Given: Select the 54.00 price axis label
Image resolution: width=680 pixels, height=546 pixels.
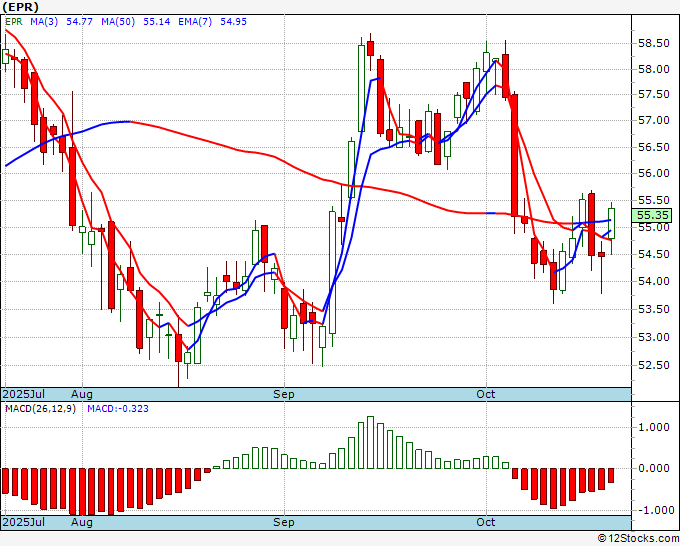Looking at the screenshot, I should coord(654,281).
